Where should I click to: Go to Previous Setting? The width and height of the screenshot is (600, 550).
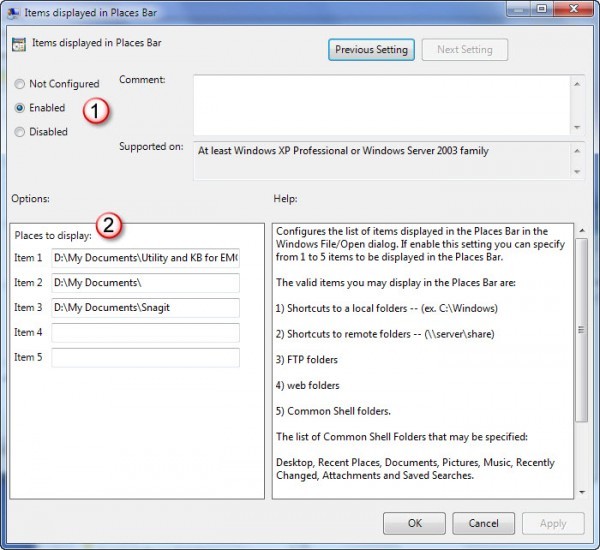click(x=371, y=49)
